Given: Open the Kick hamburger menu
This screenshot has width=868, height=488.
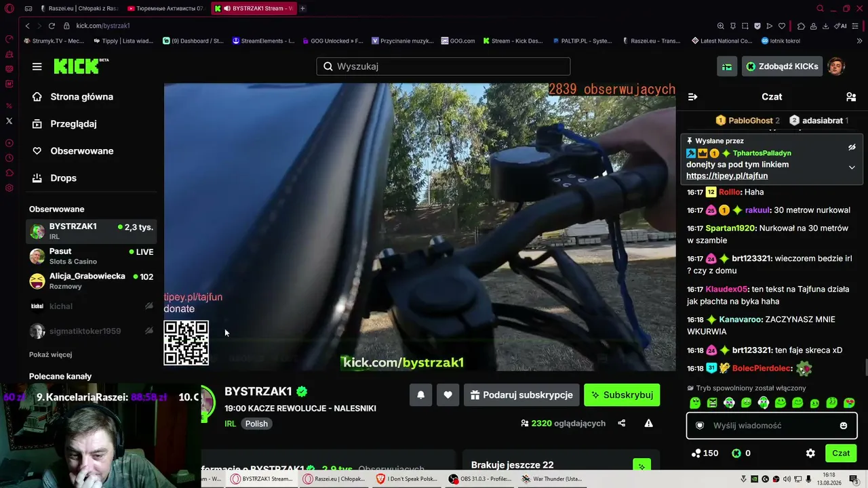Looking at the screenshot, I should point(37,66).
